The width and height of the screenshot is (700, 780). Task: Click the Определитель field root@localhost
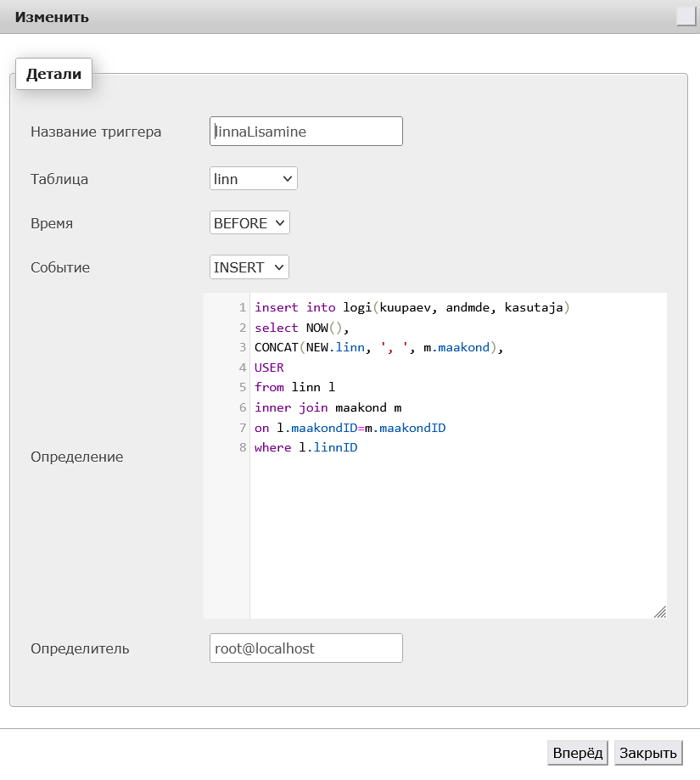coord(306,648)
